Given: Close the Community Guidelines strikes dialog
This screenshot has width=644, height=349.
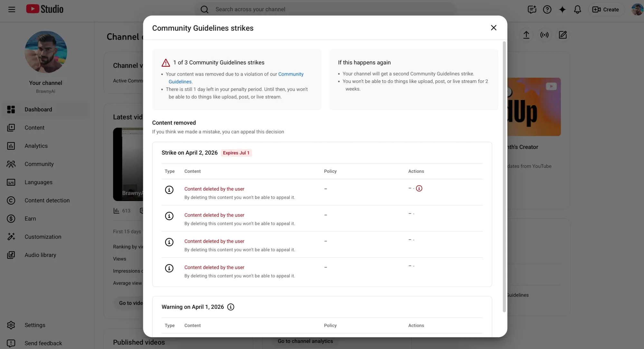Looking at the screenshot, I should point(493,28).
